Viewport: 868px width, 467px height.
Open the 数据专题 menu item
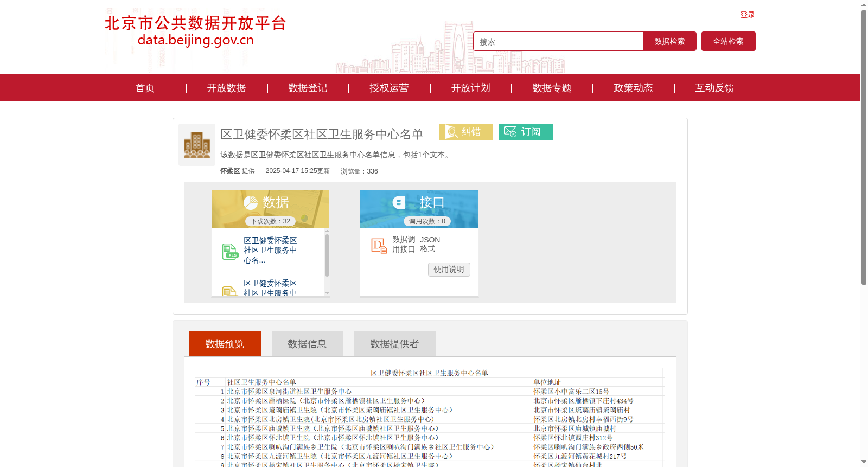(x=552, y=88)
